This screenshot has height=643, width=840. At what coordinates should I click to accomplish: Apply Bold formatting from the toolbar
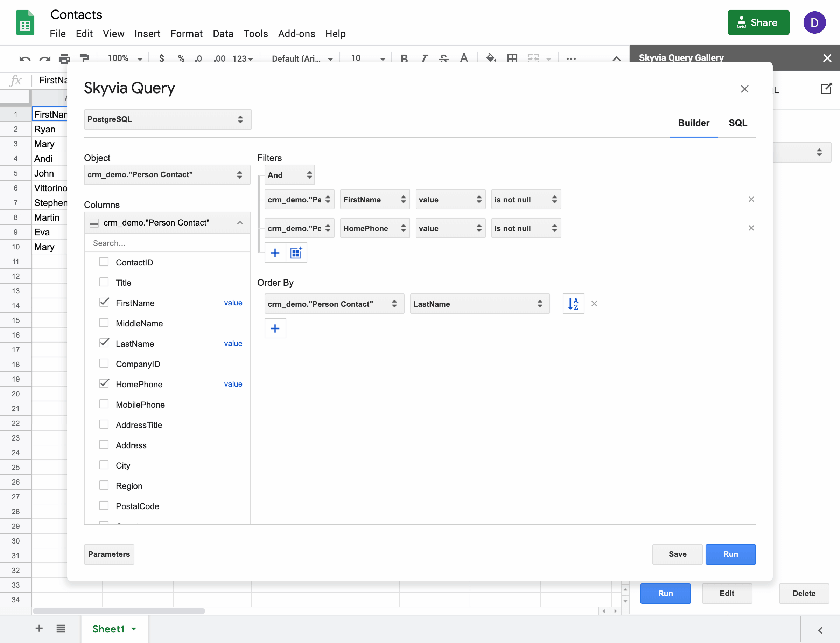coord(404,58)
